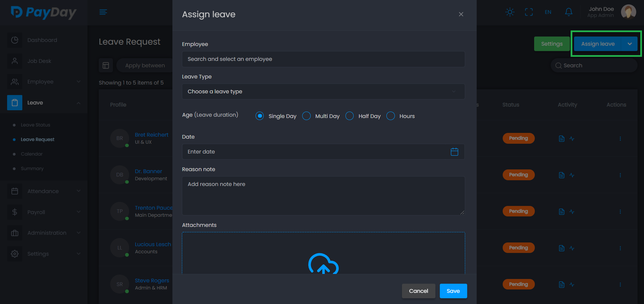
Task: Click the calendar icon in Date field
Action: pyautogui.click(x=454, y=152)
